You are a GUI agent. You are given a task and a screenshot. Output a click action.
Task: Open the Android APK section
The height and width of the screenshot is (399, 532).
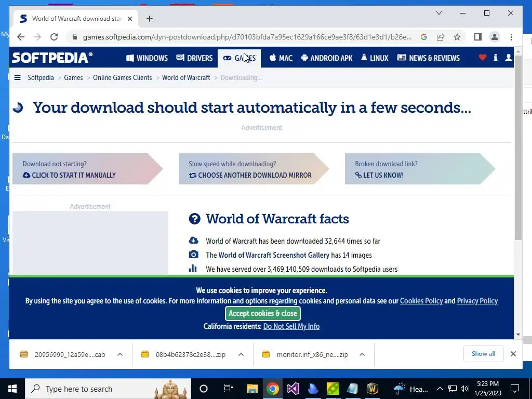(x=327, y=58)
